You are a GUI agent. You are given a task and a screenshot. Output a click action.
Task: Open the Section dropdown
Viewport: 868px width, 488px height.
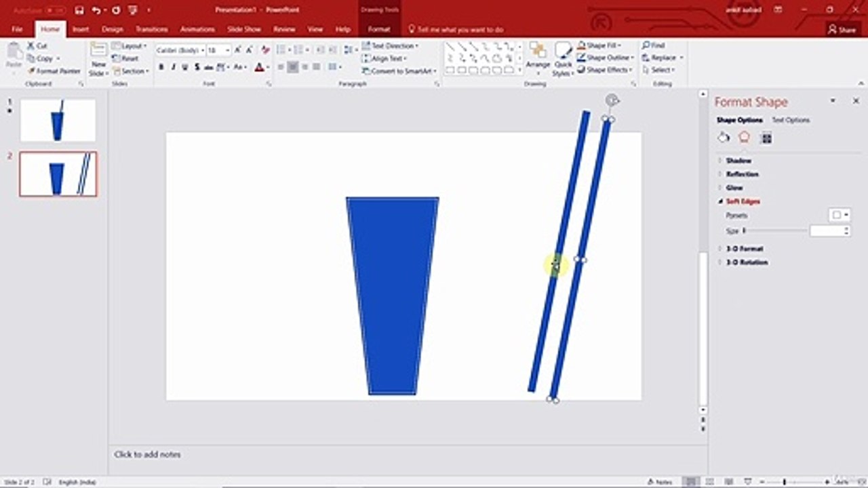point(131,70)
